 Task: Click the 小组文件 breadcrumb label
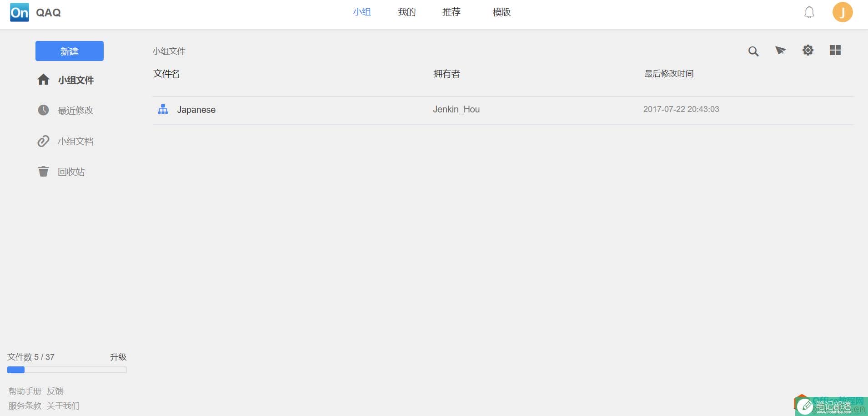pyautogui.click(x=169, y=51)
